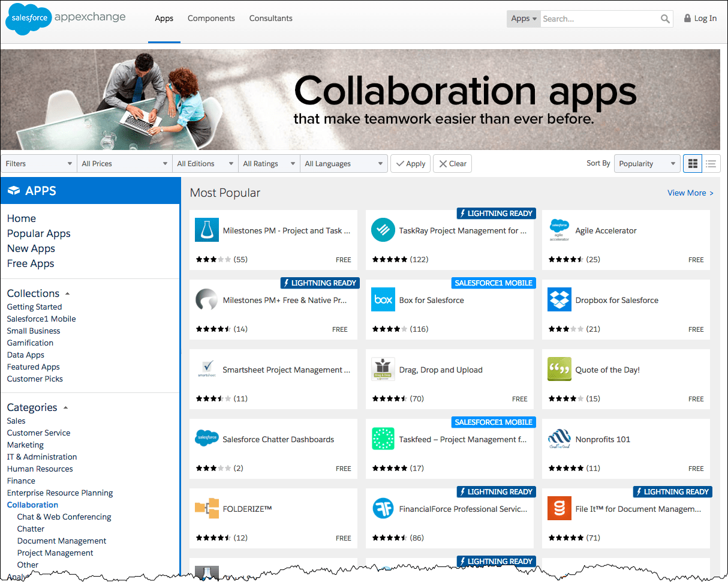Select the Sales category

16,421
